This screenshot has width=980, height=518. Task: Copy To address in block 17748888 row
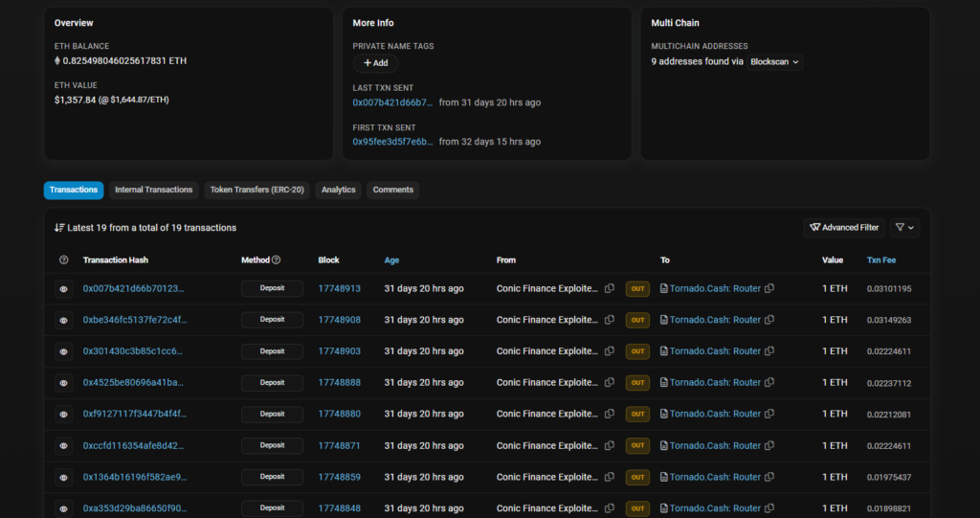click(769, 383)
